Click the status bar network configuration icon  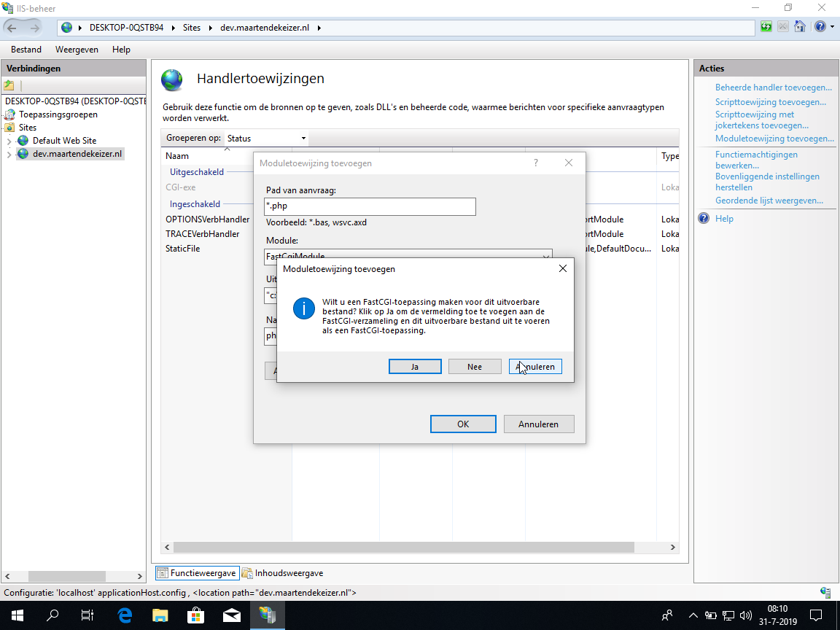(825, 592)
